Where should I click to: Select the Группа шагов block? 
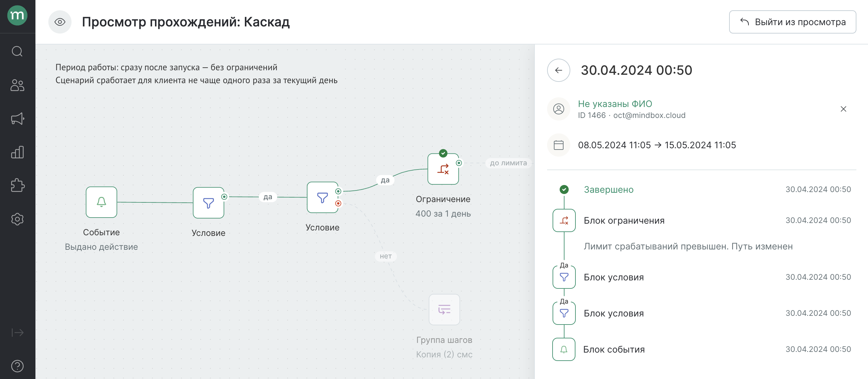pos(444,309)
